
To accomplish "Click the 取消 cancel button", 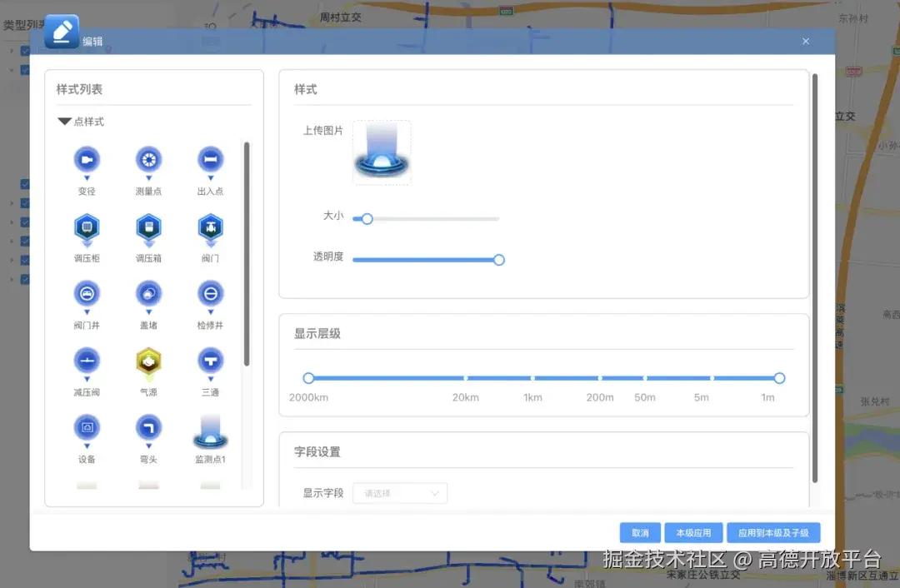I will pyautogui.click(x=640, y=533).
